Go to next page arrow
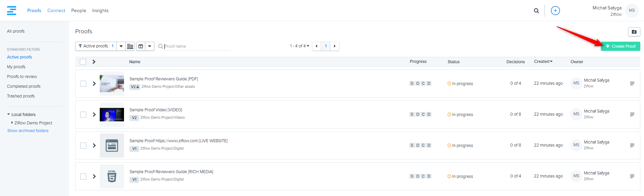The height and width of the screenshot is (196, 644). tap(335, 46)
